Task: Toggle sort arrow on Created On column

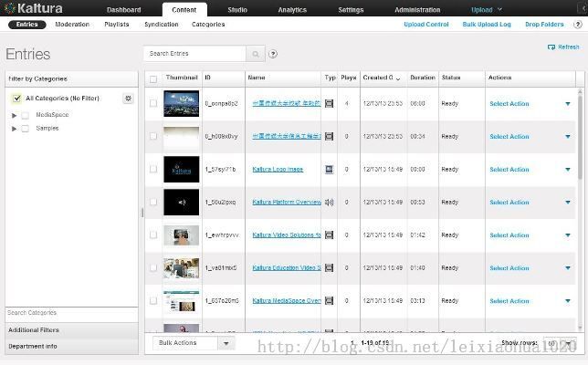Action: [398, 78]
